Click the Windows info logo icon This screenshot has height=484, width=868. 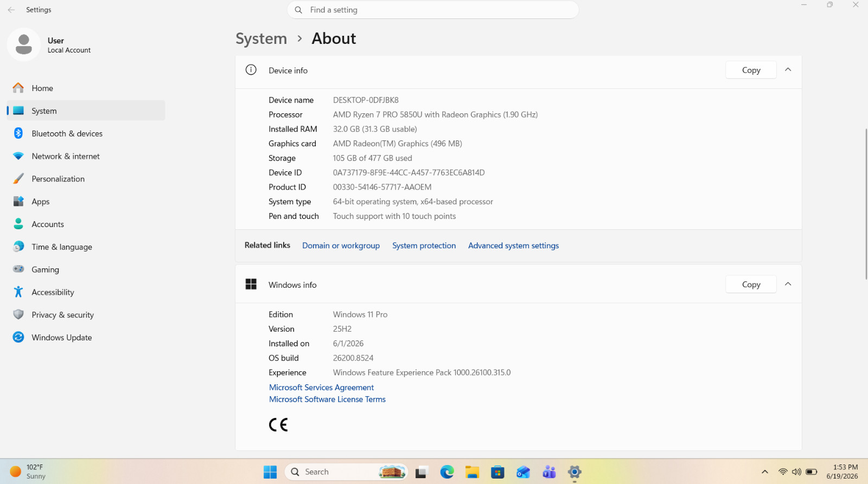click(251, 284)
